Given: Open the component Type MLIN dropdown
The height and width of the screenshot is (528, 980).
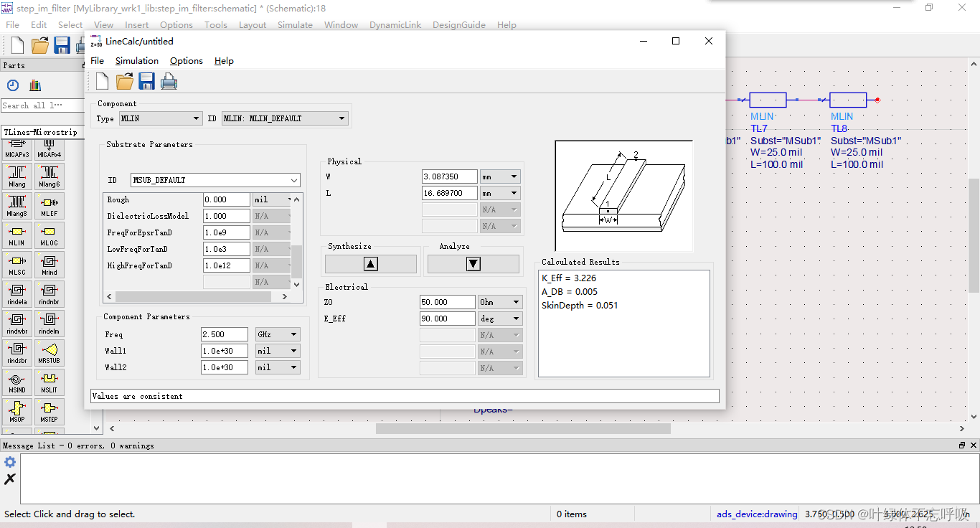Looking at the screenshot, I should [160, 118].
